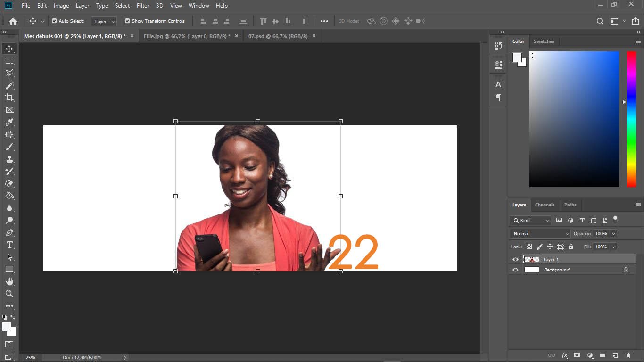The image size is (644, 362).
Task: Open the Filter menu
Action: point(143,6)
